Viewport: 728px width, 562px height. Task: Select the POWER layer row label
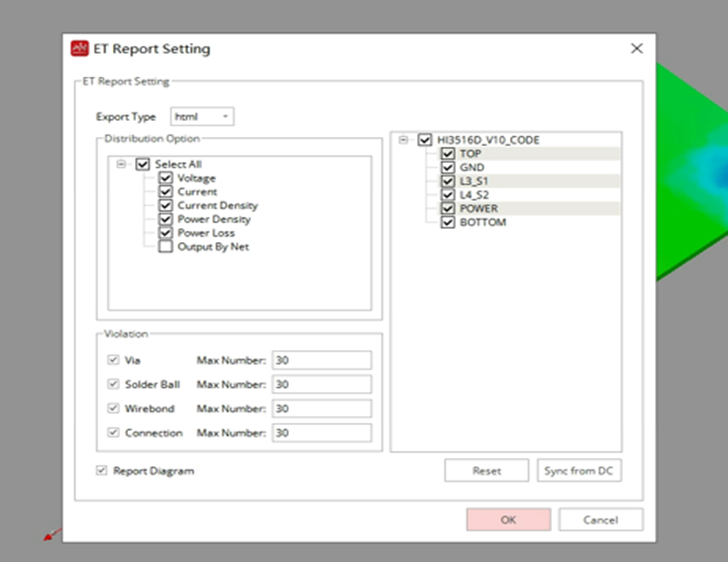pos(479,208)
